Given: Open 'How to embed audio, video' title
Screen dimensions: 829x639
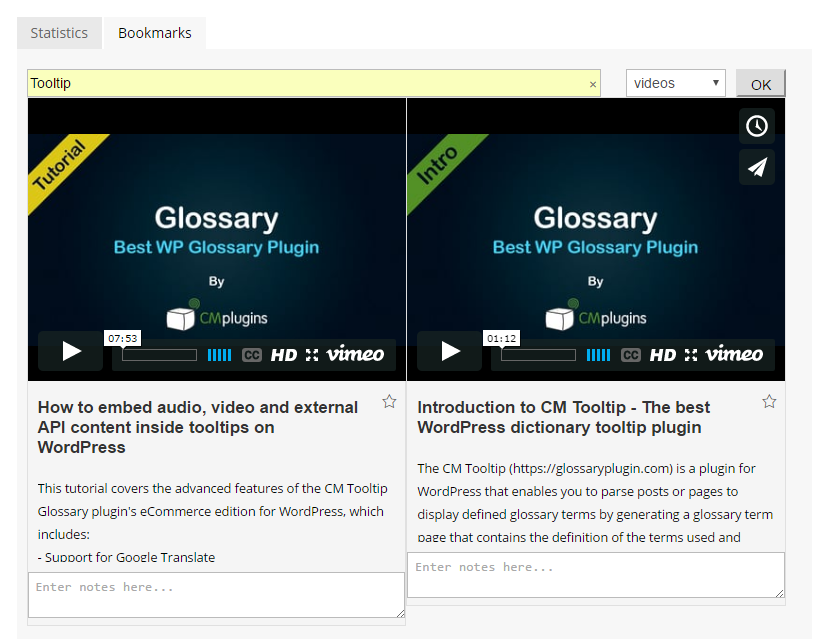Looking at the screenshot, I should (x=198, y=427).
